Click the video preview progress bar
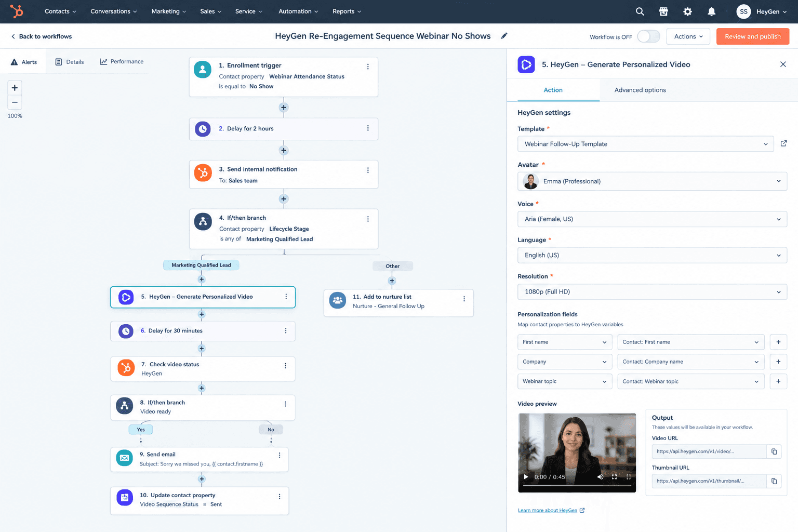This screenshot has width=798, height=532. tap(577, 486)
